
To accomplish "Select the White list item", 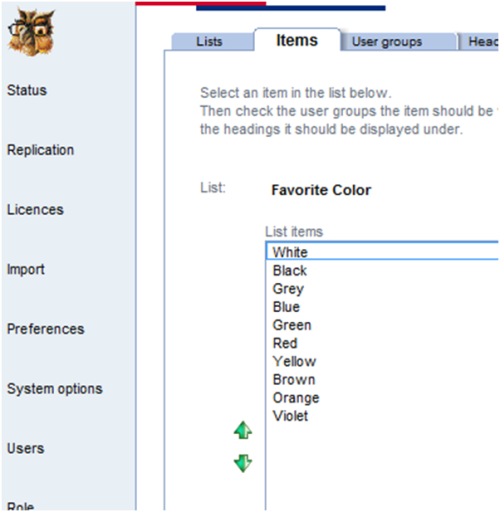I will pos(382,252).
